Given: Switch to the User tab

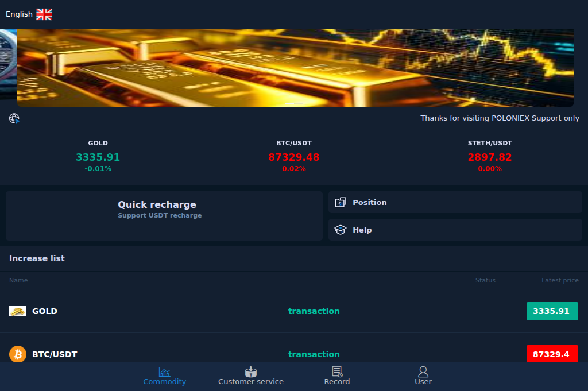Looking at the screenshot, I should coord(423,376).
